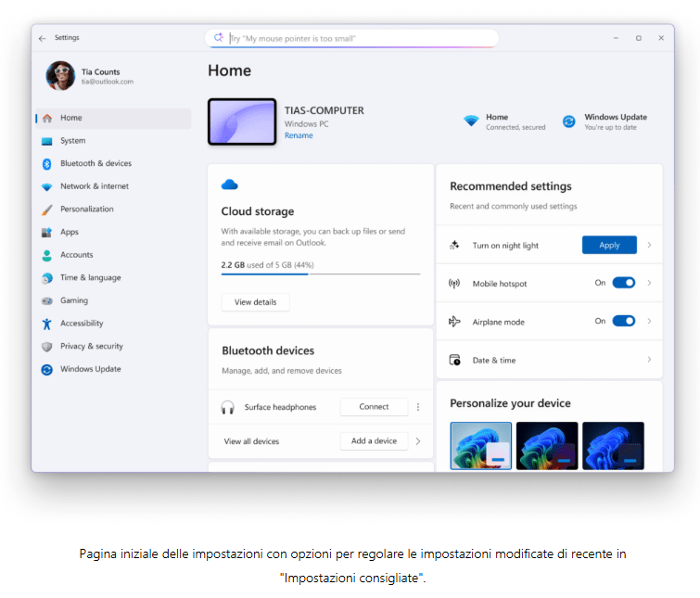Expand the Date & time chevron

coord(649,360)
